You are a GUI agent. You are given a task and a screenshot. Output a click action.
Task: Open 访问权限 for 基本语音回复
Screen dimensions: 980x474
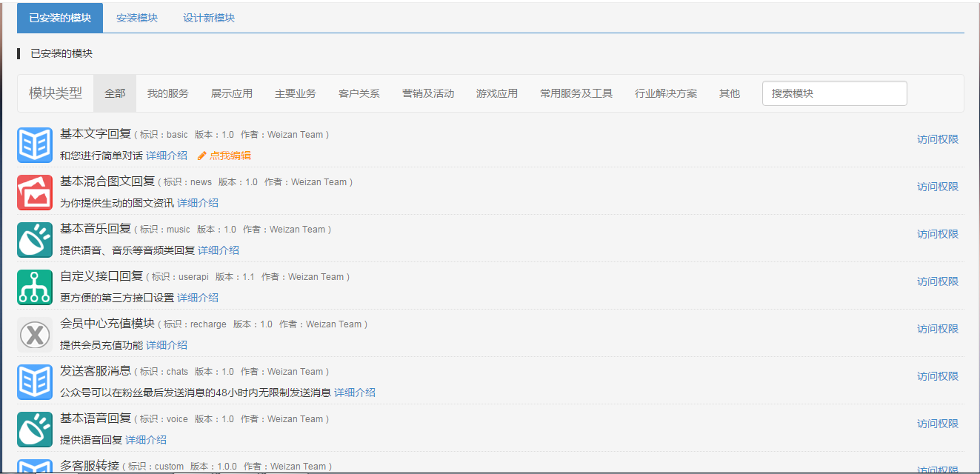tap(938, 424)
